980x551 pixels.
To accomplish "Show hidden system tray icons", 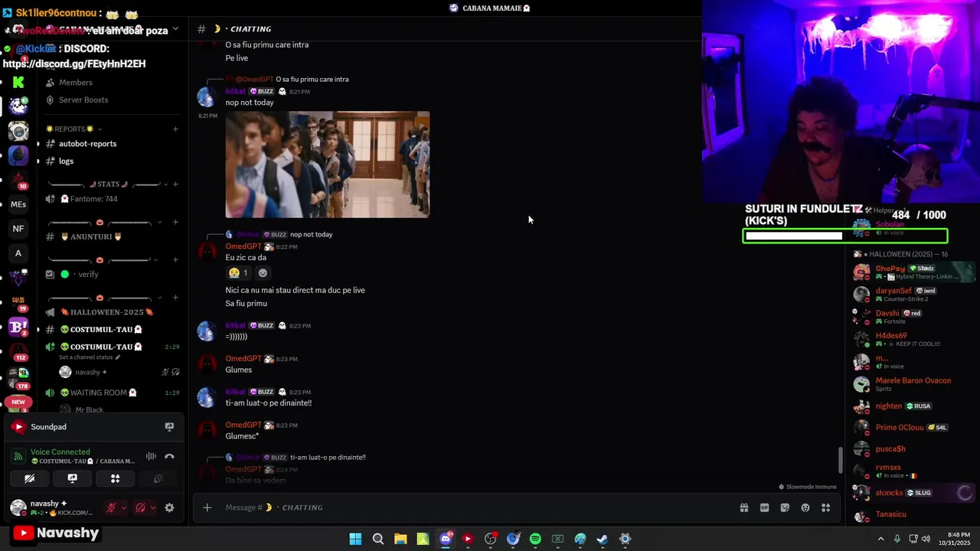I will click(x=880, y=539).
